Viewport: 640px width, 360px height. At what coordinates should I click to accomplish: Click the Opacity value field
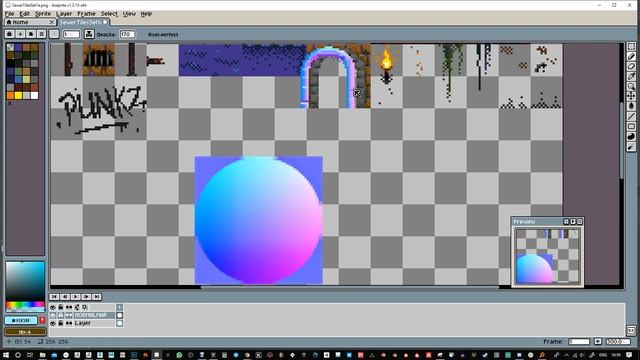[127, 34]
